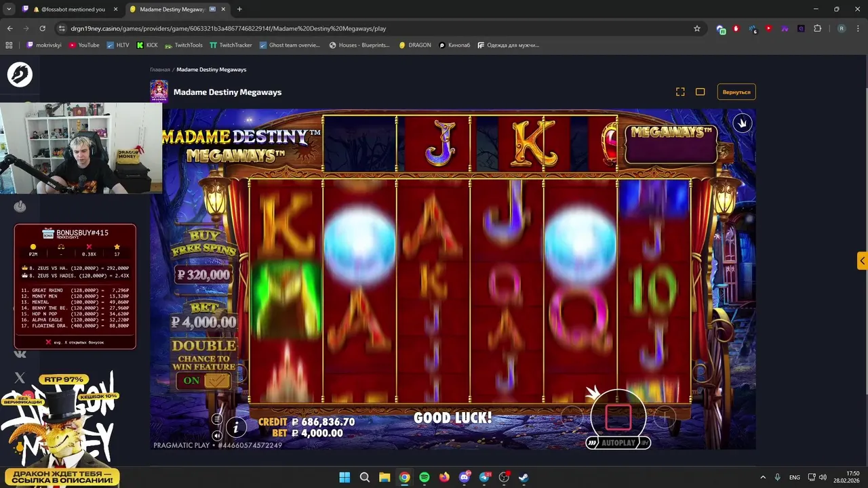Open the Одежда для мужчин bookmark
Screen dimensions: 868x488
click(x=509, y=45)
